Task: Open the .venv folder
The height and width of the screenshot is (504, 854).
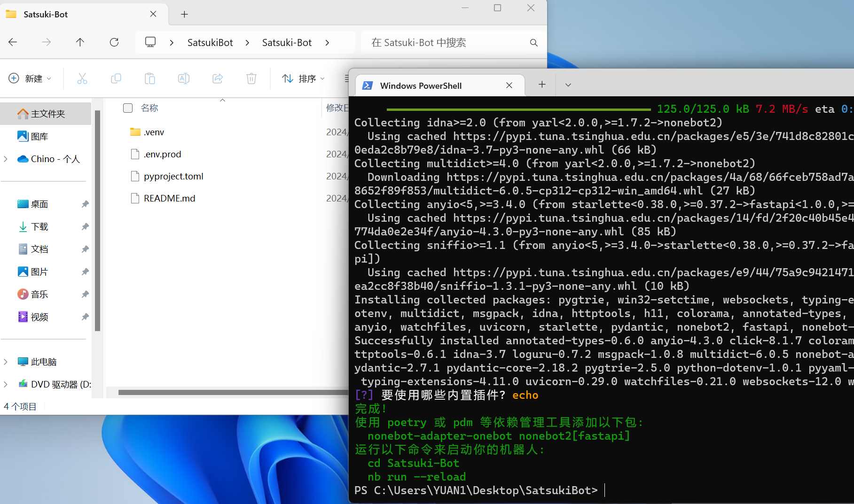Action: 154,132
